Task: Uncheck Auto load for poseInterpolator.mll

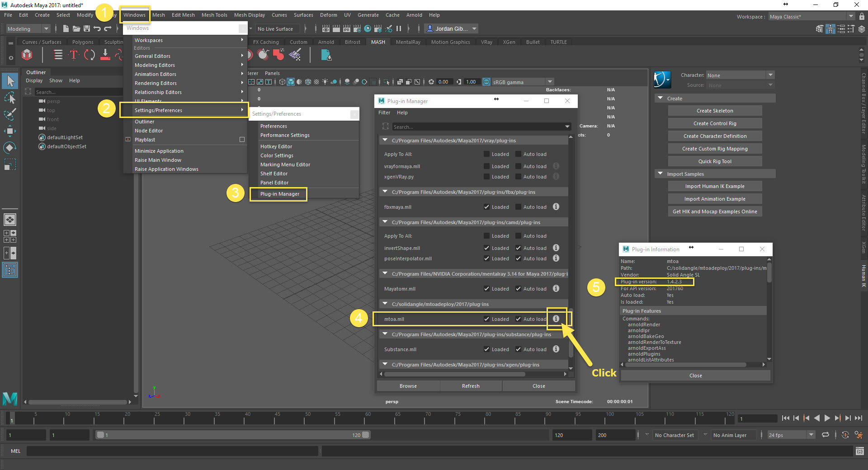Action: [x=519, y=258]
